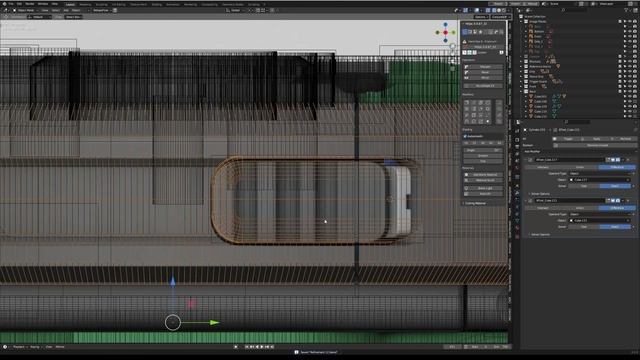640x360 pixels.
Task: Open the Output properties tab
Action: (x=517, y=147)
